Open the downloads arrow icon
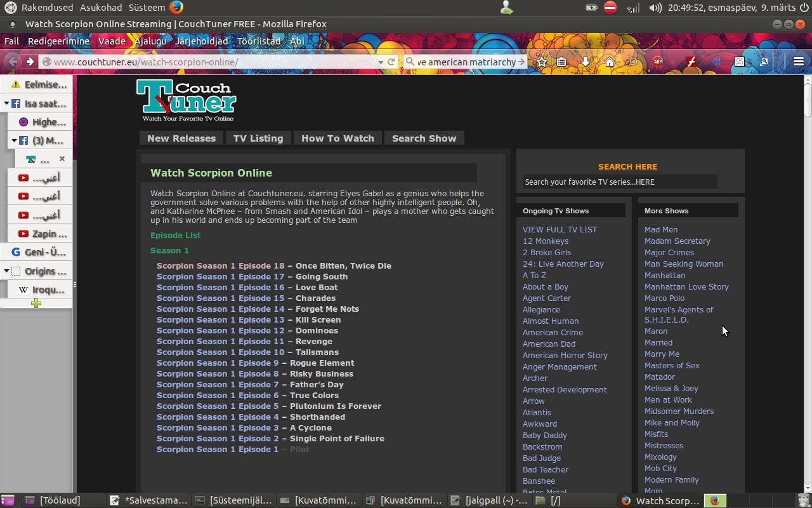 (586, 62)
